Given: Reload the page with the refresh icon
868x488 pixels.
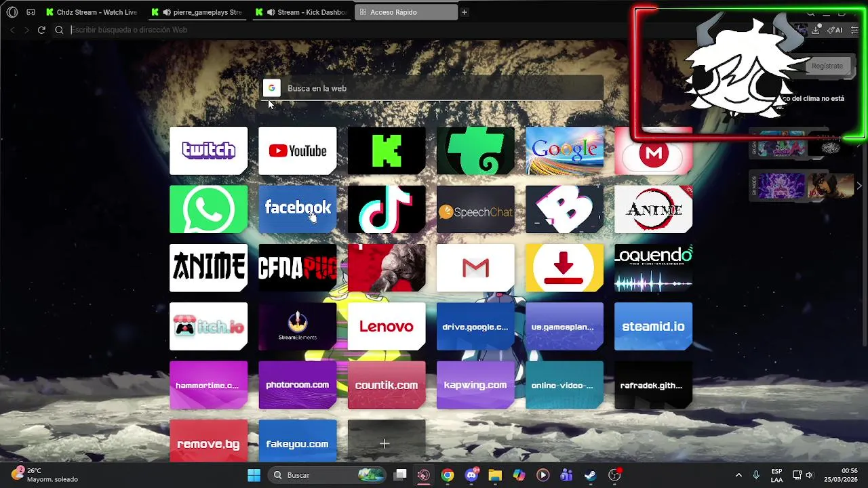Looking at the screenshot, I should pyautogui.click(x=41, y=30).
